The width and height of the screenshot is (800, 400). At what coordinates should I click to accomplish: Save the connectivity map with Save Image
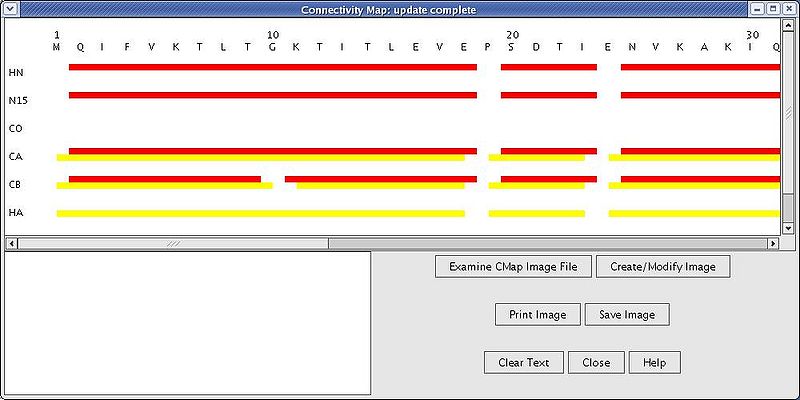(x=626, y=314)
